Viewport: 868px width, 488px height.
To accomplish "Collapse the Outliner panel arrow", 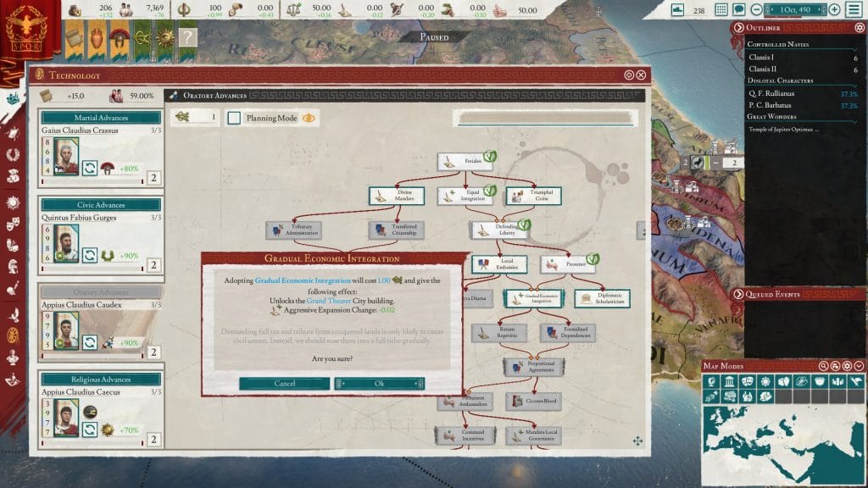I will [738, 28].
